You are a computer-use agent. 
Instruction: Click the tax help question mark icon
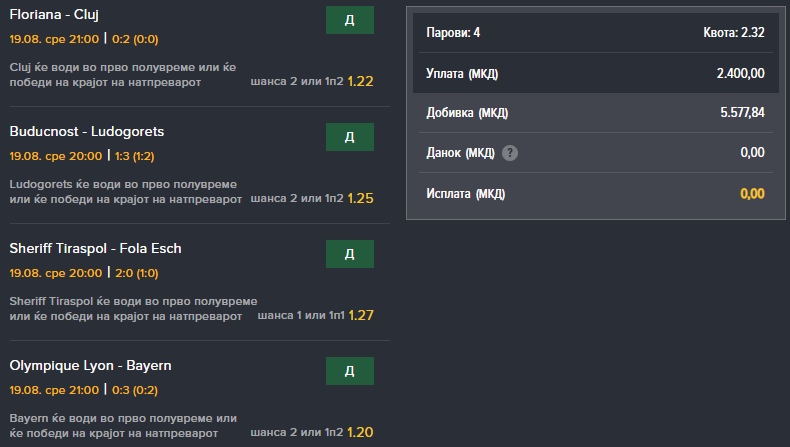click(510, 153)
